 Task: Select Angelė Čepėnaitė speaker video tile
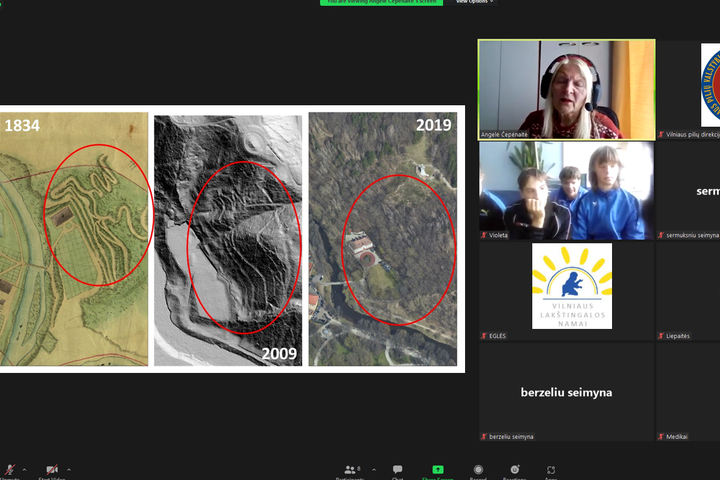[x=567, y=90]
